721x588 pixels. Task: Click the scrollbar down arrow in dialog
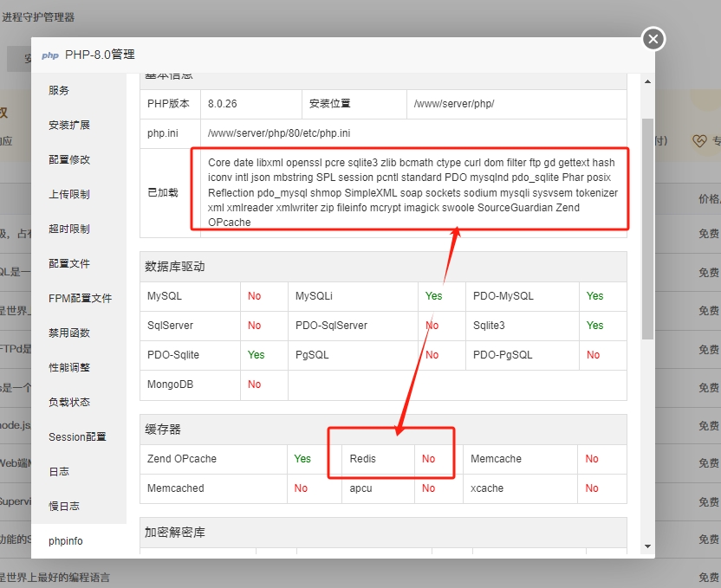[x=647, y=546]
